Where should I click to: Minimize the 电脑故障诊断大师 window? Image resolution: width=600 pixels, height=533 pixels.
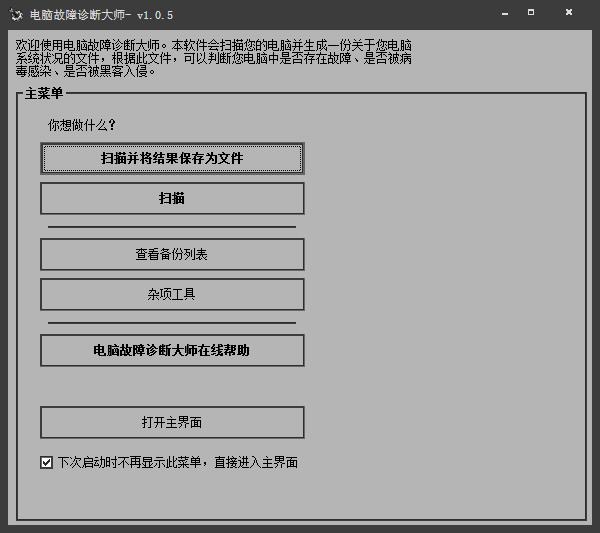pos(505,13)
